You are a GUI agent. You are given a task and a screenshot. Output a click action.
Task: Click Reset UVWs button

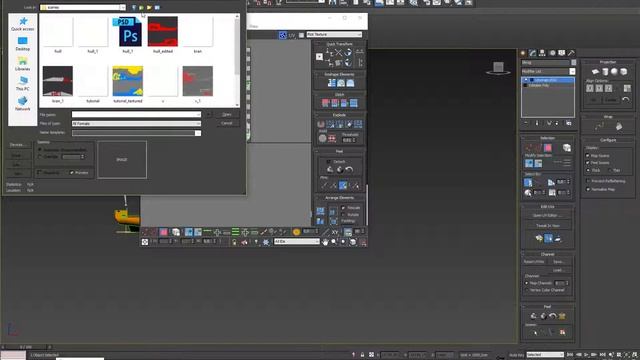[534, 262]
